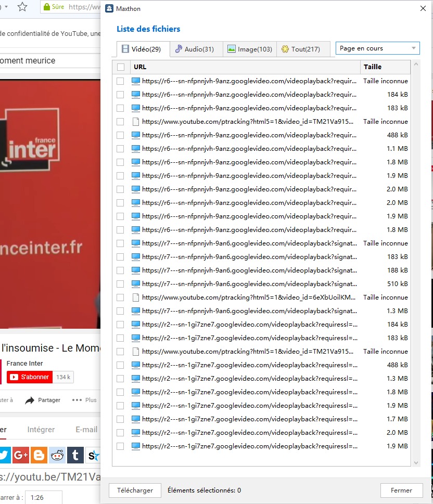
Task: Click the video icon of r6 488 kB row
Action: (136, 135)
